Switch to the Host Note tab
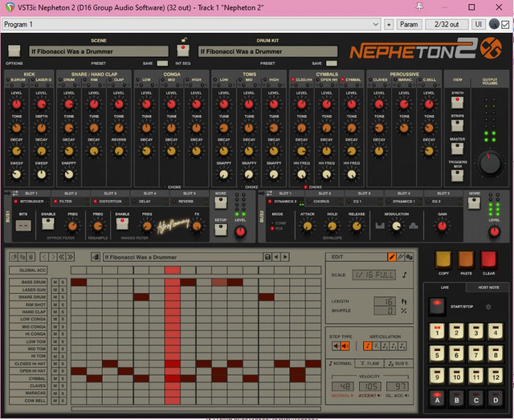 (x=488, y=287)
